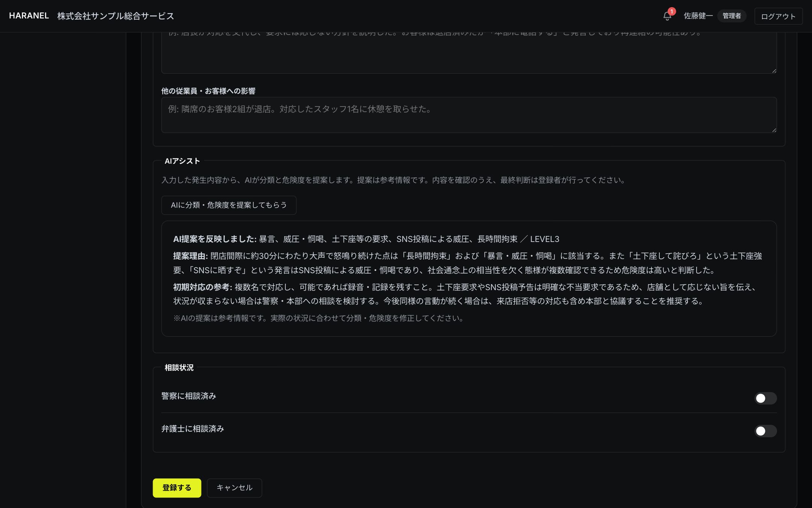
Task: Click the partially visible text area at top
Action: 469,53
